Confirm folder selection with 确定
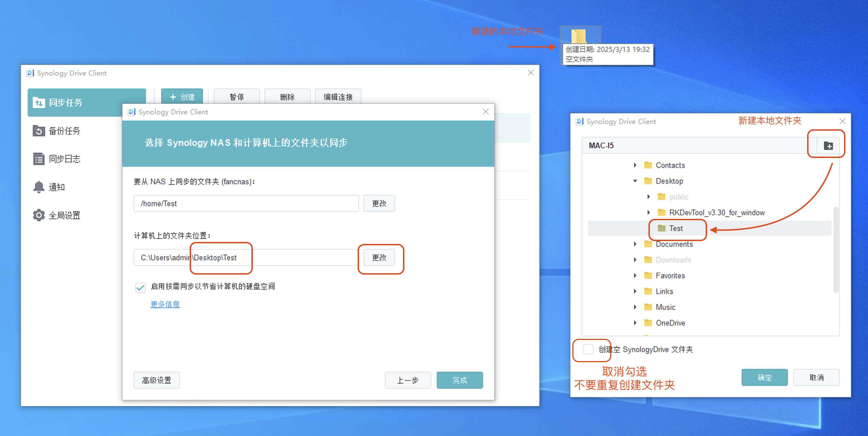Screen dimensions: 868x436 click(x=765, y=377)
